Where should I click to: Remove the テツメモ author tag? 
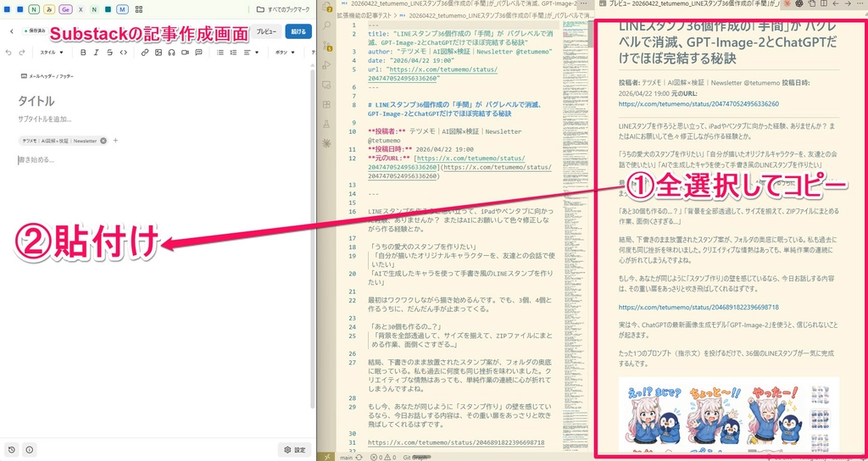(103, 141)
